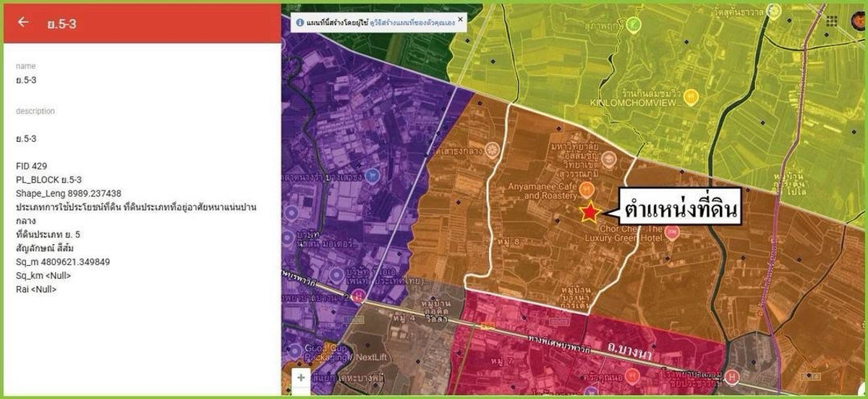Select the Anyamanee Cafe and Roastery marker

(x=587, y=190)
